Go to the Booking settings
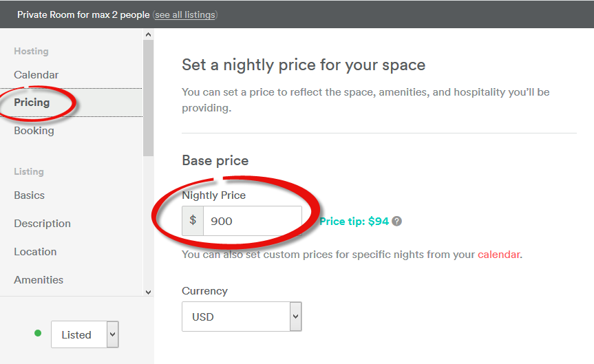594x364 pixels. [34, 131]
